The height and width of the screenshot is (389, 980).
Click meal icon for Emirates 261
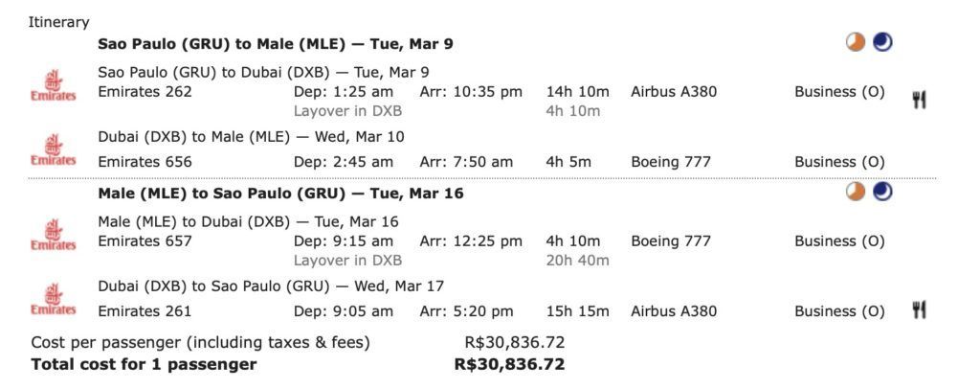[918, 309]
